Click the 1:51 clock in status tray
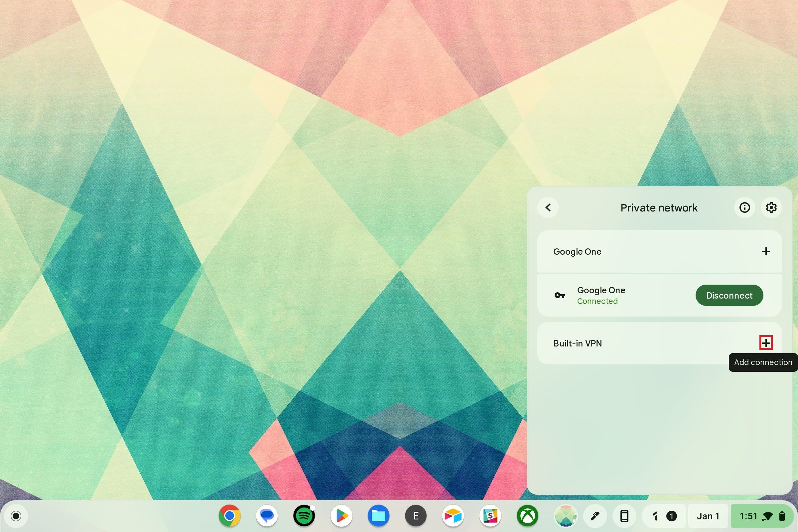 pos(748,516)
